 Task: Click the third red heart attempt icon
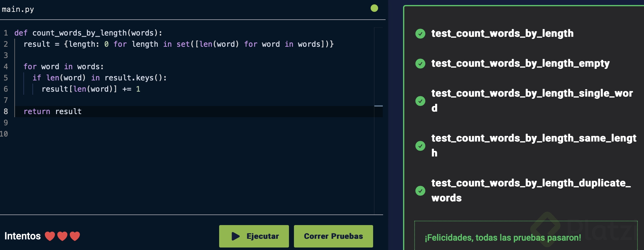[75, 236]
